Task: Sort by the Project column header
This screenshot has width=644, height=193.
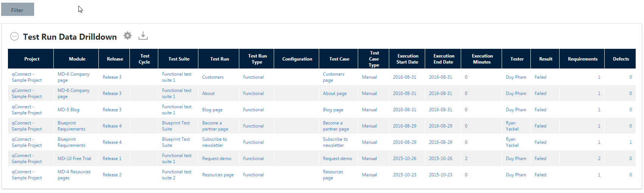Action: click(32, 59)
